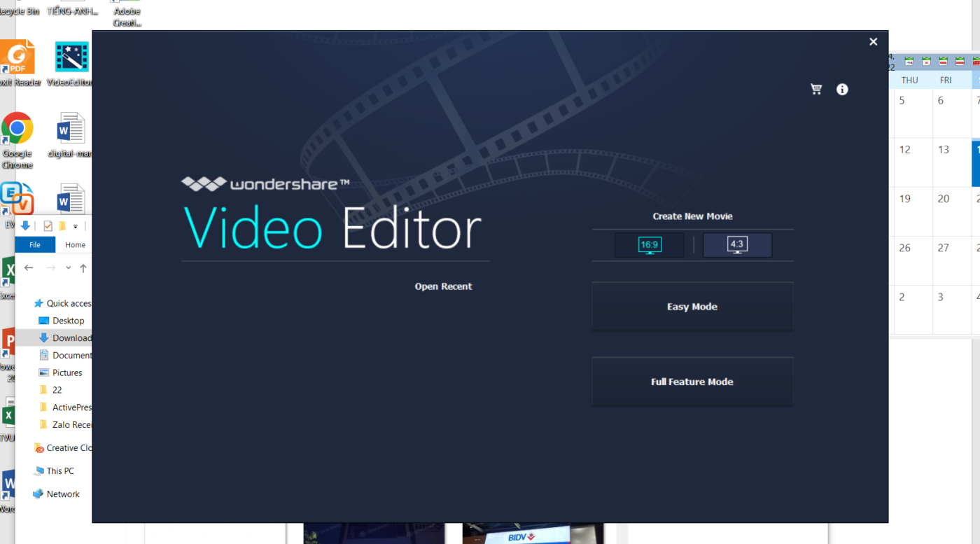Viewport: 980px width, 544px height.
Task: Select the 16:9 widescreen aspect ratio
Action: pyautogui.click(x=649, y=245)
